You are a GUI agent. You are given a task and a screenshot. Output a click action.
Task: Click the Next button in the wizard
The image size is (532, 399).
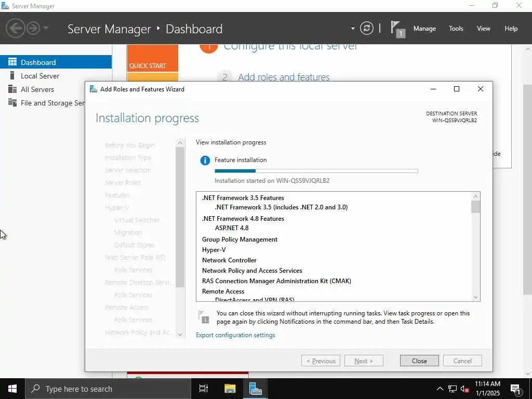pos(364,361)
